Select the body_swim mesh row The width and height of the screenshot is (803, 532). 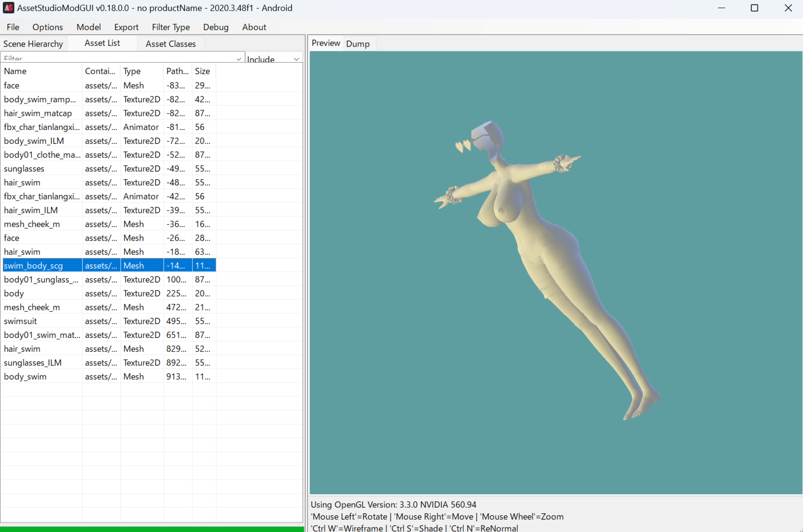point(108,376)
